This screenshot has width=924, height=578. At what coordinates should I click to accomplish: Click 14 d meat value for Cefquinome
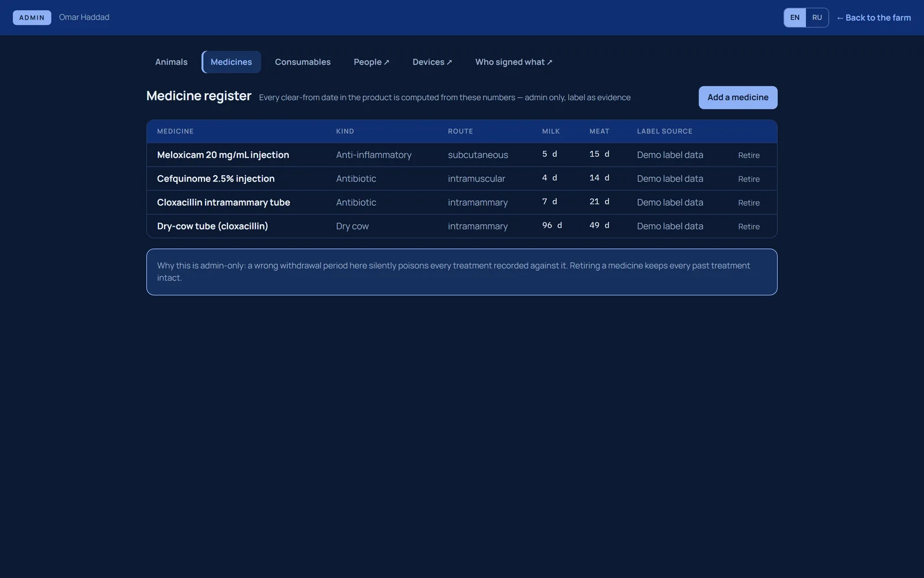[x=599, y=178]
